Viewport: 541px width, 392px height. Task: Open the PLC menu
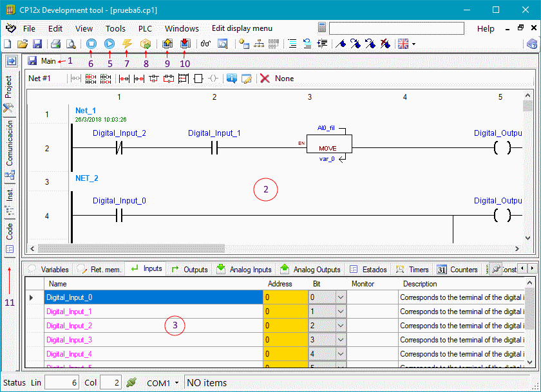coord(145,28)
